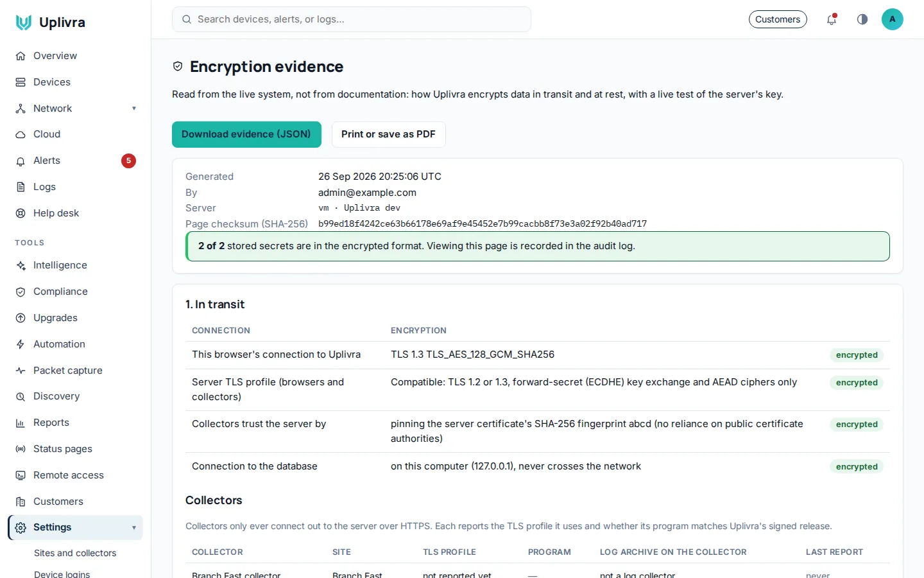Image resolution: width=924 pixels, height=578 pixels.
Task: Click the Packet capture pulse icon
Action: pyautogui.click(x=21, y=371)
